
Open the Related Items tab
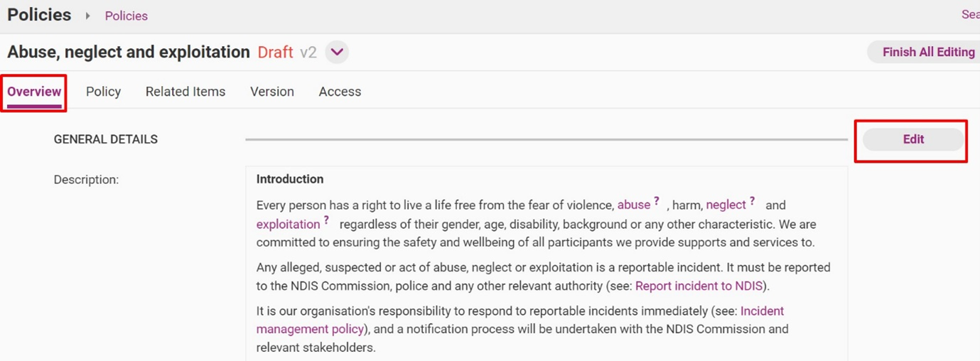(x=185, y=92)
